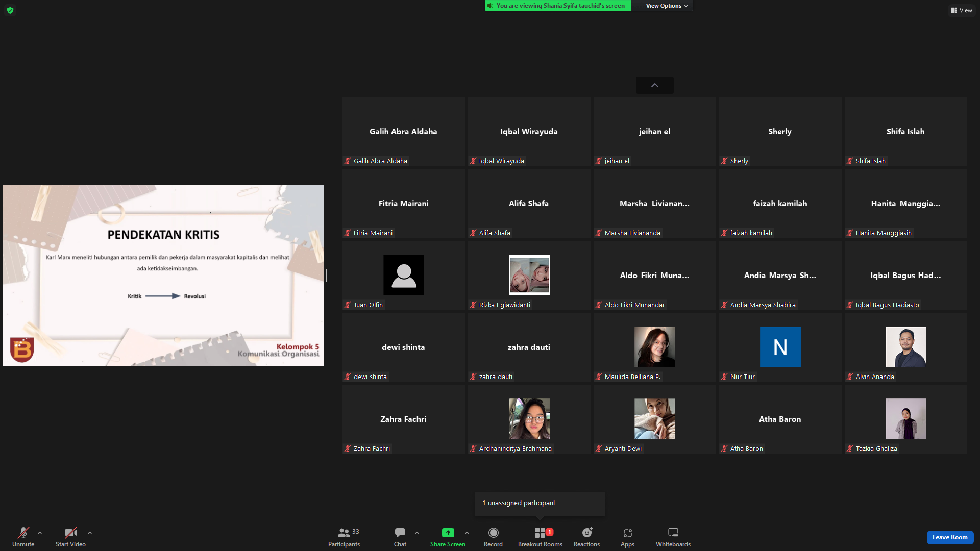Screen dimensions: 980x551
Task: Click Aryanti Dewi's profile photo
Action: (x=655, y=419)
